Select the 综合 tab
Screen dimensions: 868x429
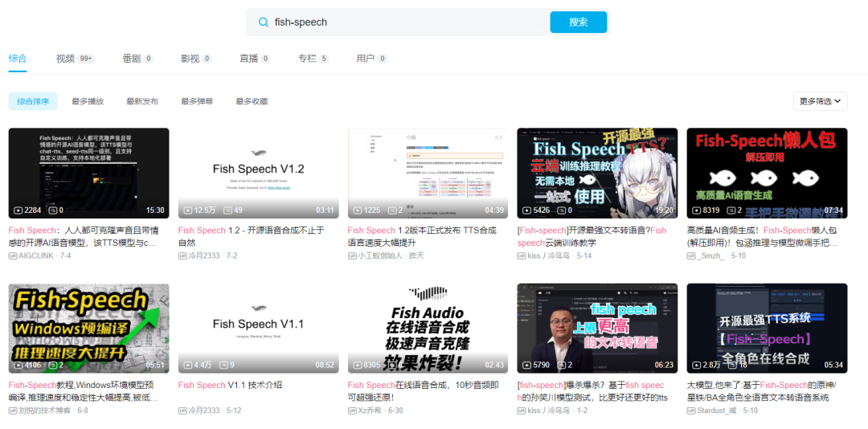click(x=18, y=59)
